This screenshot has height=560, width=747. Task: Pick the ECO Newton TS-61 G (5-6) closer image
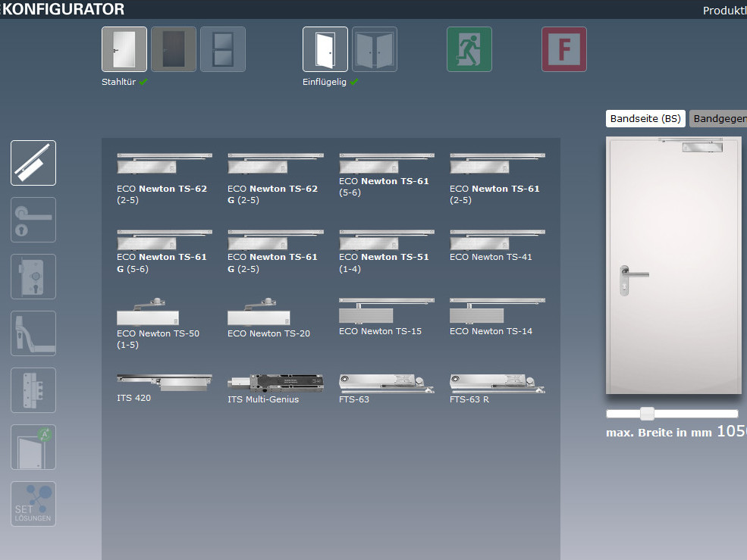(165, 239)
